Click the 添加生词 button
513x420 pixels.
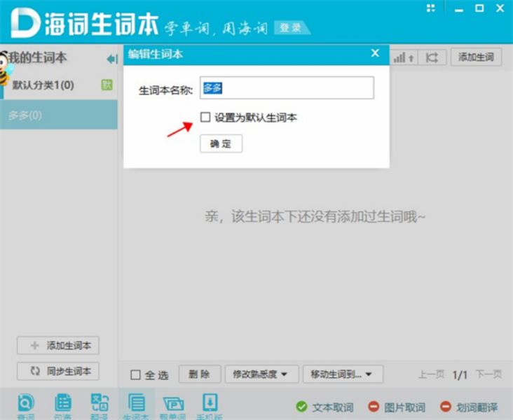(x=476, y=57)
